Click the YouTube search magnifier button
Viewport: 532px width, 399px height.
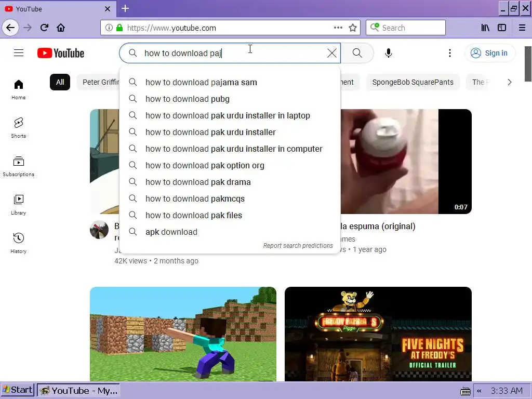click(x=357, y=53)
